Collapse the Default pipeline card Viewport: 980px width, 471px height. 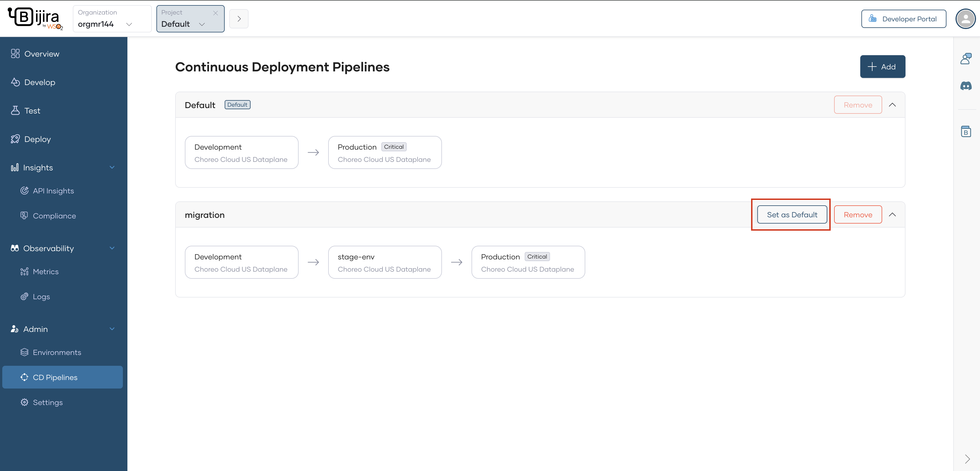(892, 105)
